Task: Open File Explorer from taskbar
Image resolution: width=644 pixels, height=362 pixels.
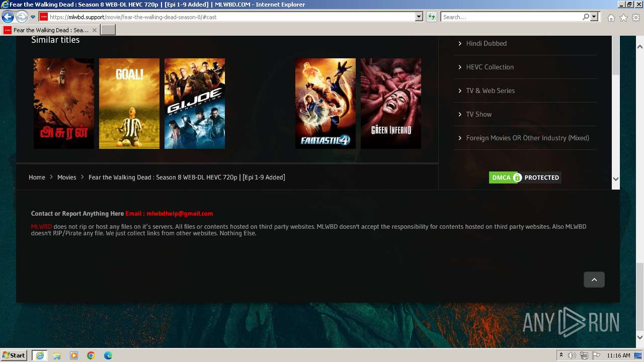Action: click(57, 355)
